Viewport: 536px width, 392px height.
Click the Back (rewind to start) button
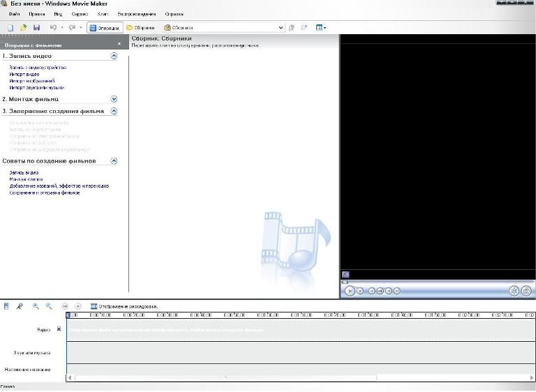(x=371, y=291)
